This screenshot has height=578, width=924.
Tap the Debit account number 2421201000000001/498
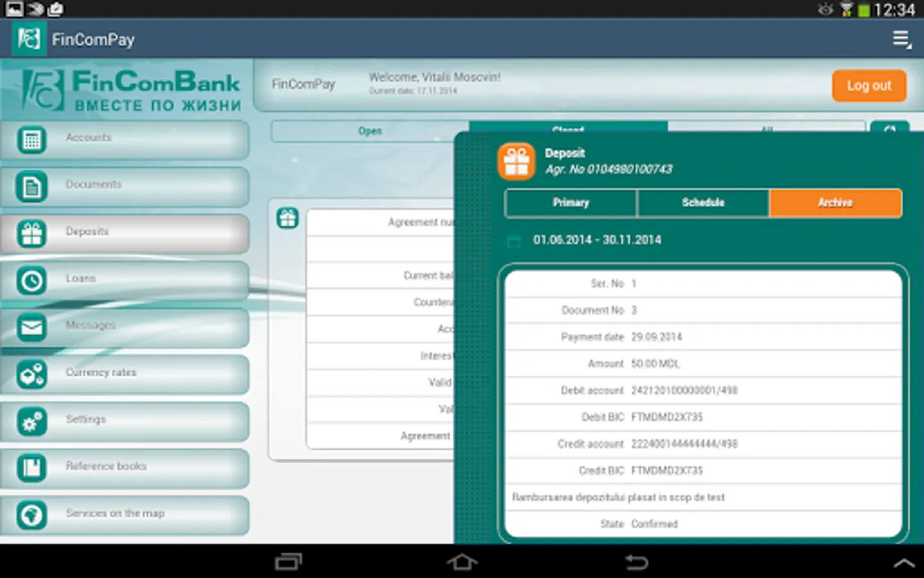(x=685, y=390)
